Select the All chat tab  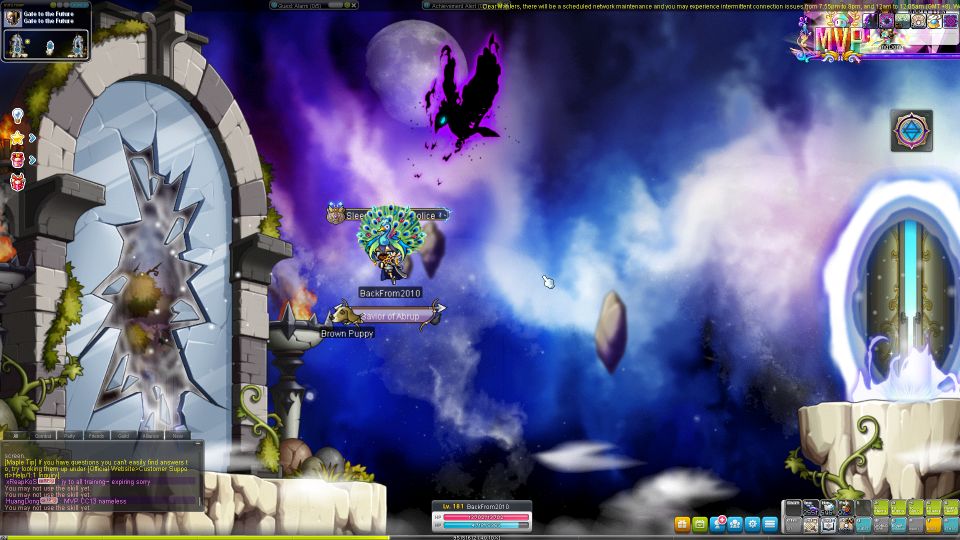(x=16, y=436)
